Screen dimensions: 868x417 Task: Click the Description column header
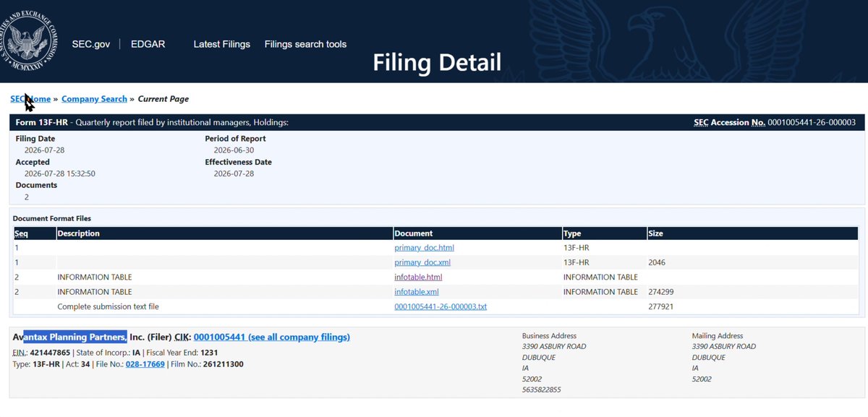[x=79, y=233]
